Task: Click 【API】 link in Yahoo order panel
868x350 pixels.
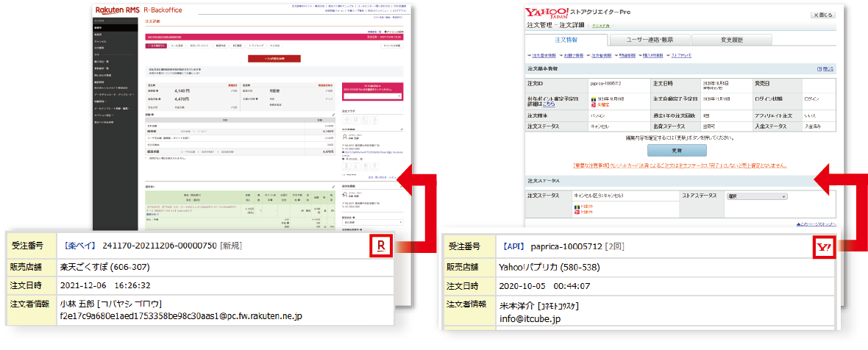Action: coord(513,246)
